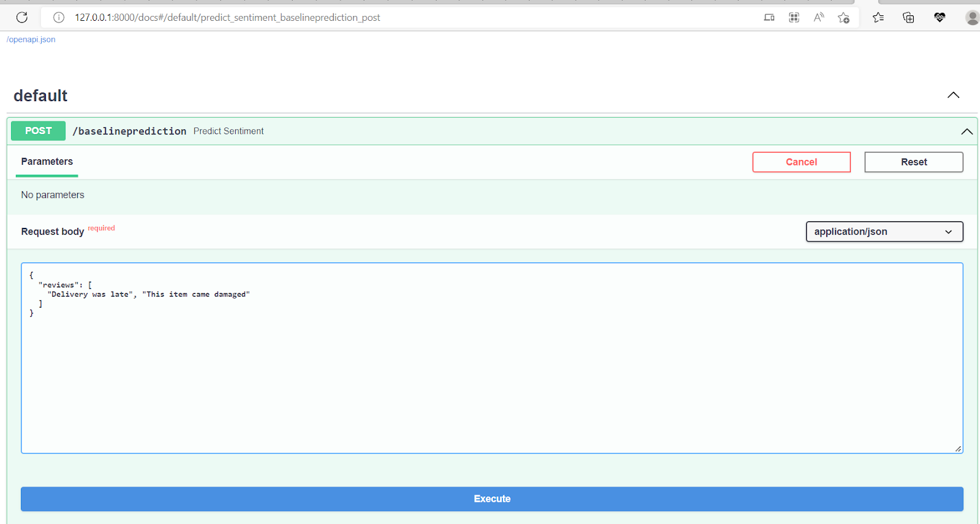Click the red Cancel button

pyautogui.click(x=801, y=162)
